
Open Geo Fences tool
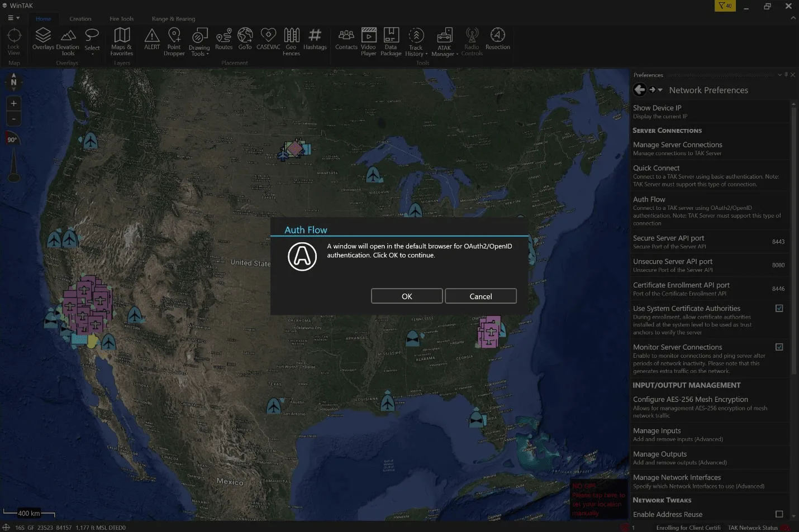pos(291,42)
